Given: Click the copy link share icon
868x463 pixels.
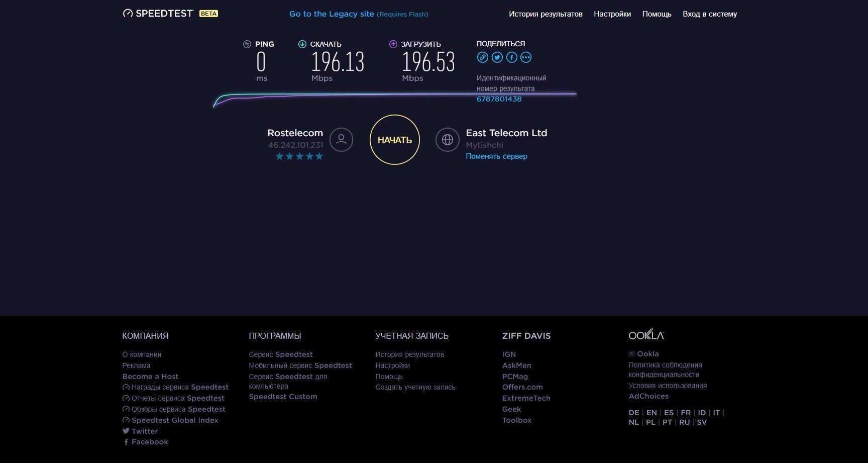Looking at the screenshot, I should tap(482, 57).
